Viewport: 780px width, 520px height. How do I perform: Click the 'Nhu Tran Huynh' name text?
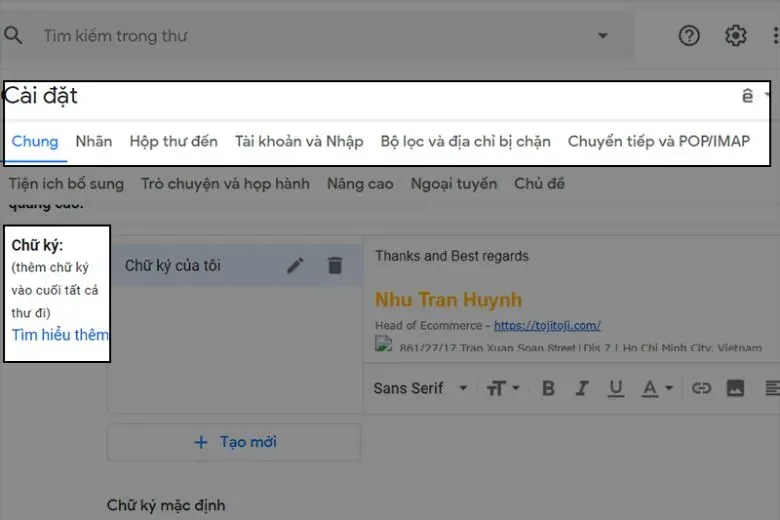click(448, 300)
